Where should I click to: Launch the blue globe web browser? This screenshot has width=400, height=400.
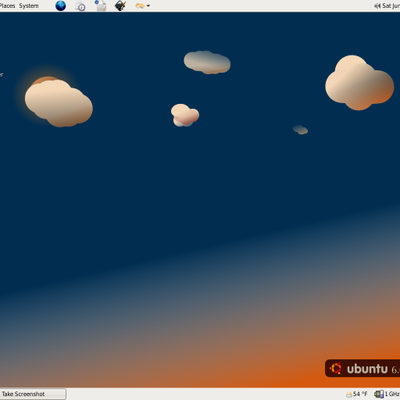coord(61,6)
